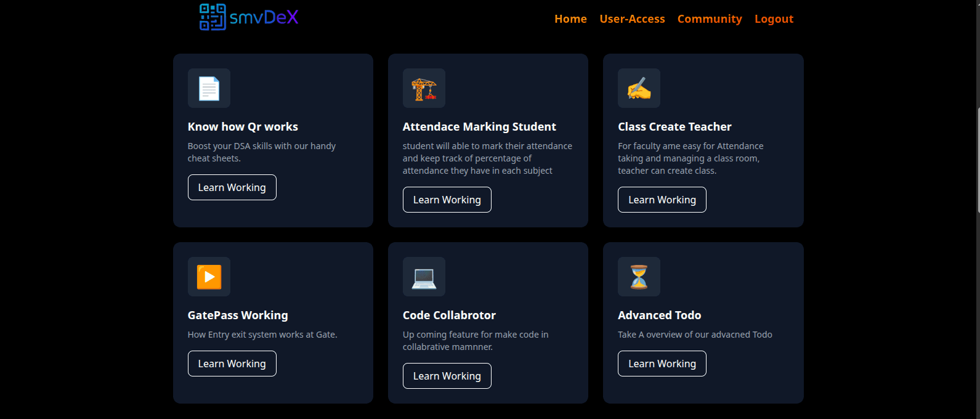Go to User-Access page
This screenshot has height=419, width=980.
[x=632, y=19]
